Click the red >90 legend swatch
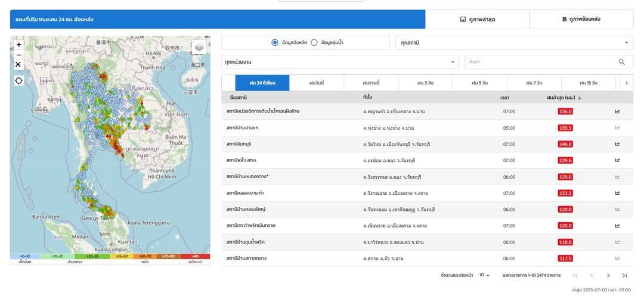Viewport: 644px width, 299px height. (194, 257)
